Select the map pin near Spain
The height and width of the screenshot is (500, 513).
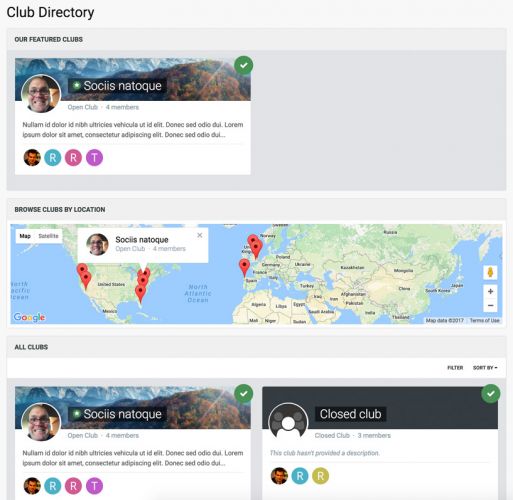coord(244,267)
